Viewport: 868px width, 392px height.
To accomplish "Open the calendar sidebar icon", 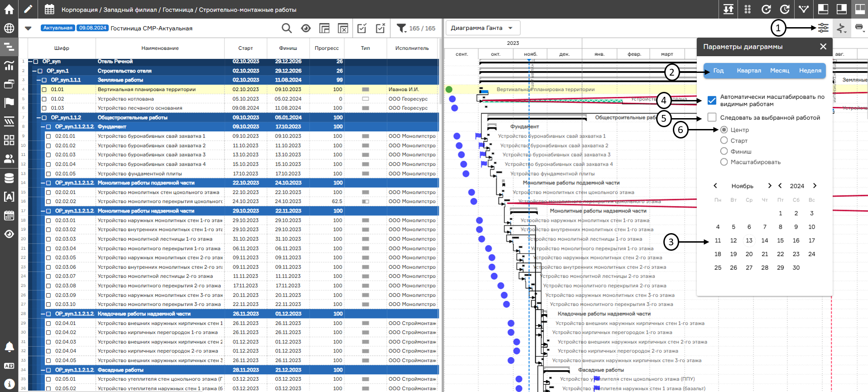I will click(9, 215).
